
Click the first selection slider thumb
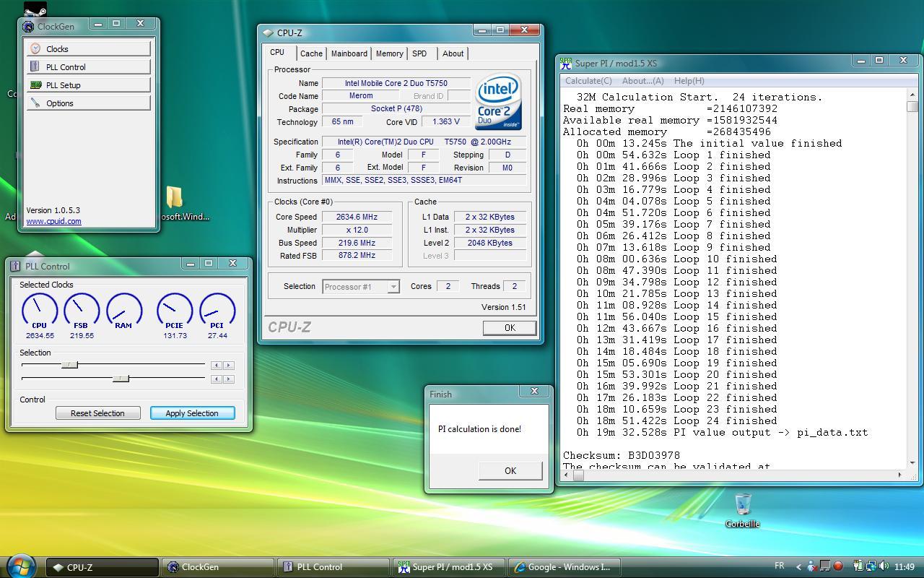click(x=69, y=365)
